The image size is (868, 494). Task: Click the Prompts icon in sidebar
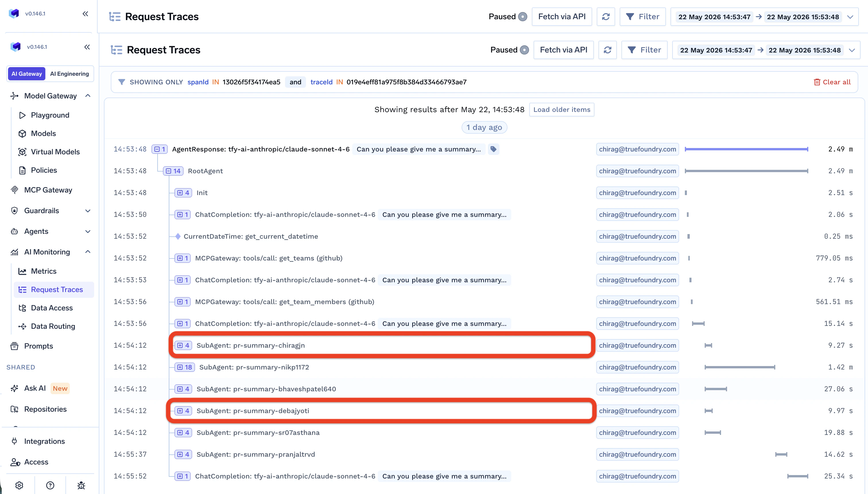click(x=14, y=346)
